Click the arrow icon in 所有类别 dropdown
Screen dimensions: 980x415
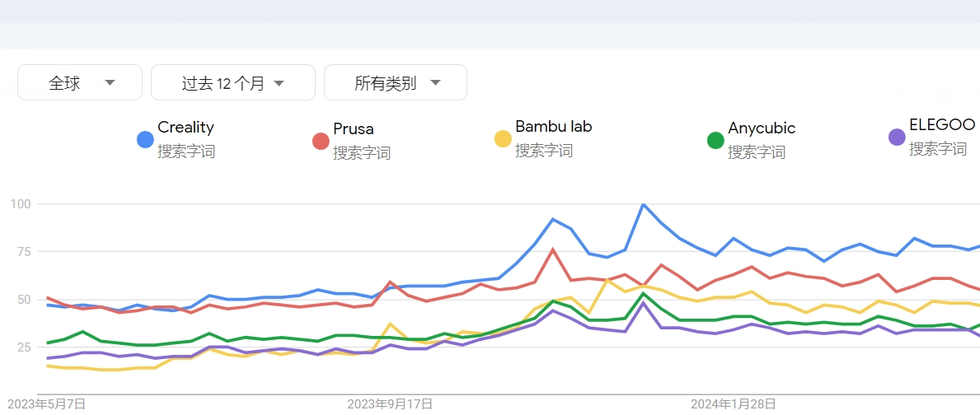pyautogui.click(x=436, y=83)
